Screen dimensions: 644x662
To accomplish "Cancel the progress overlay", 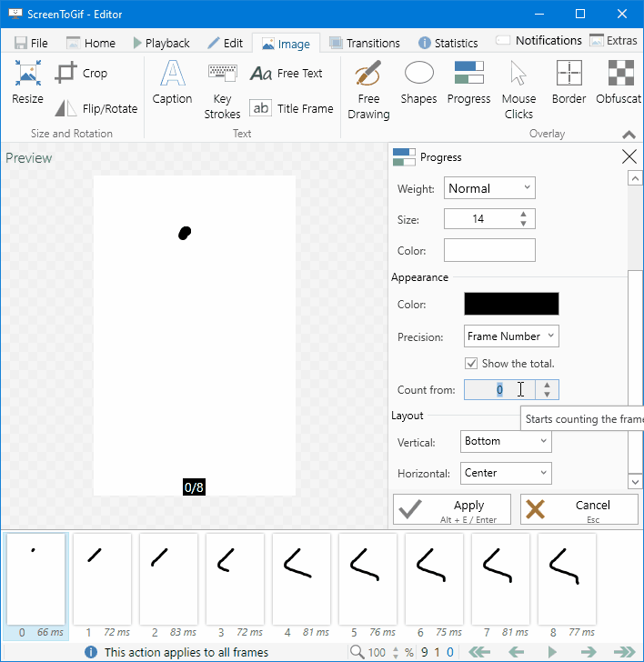I will 579,509.
